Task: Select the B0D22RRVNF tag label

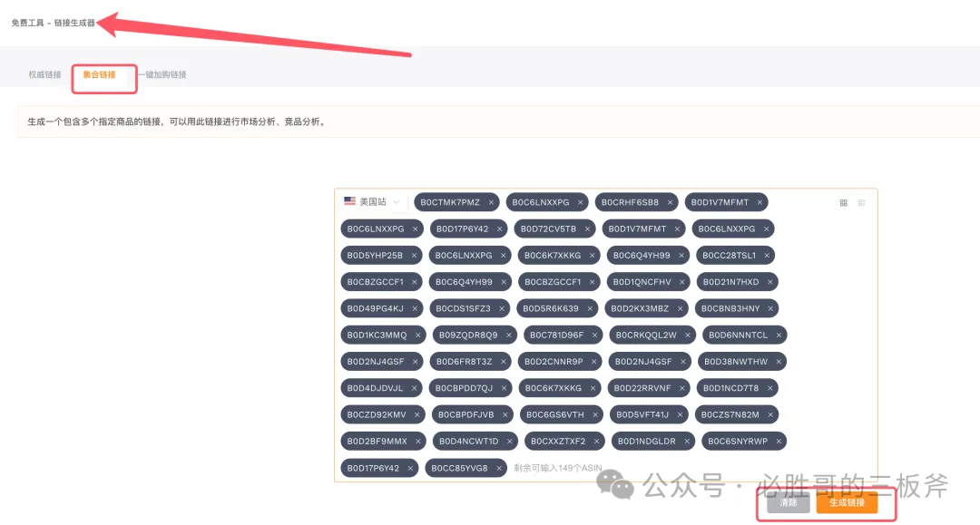Action: (x=642, y=388)
